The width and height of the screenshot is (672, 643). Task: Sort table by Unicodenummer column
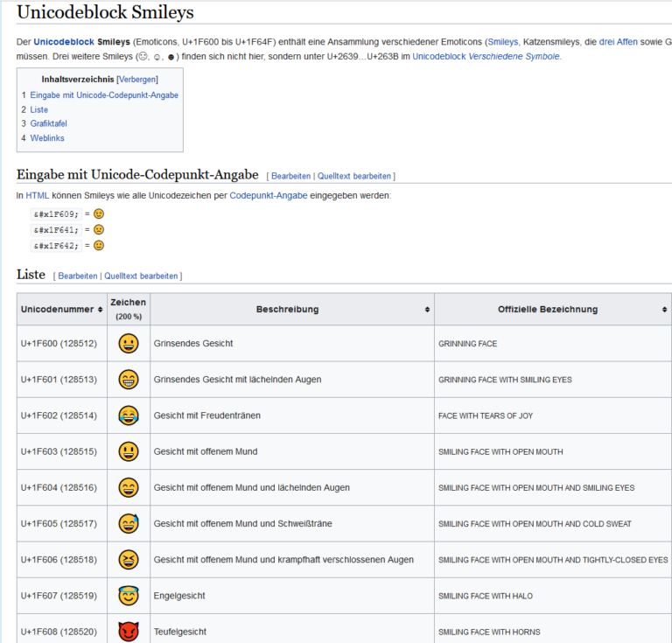coord(100,310)
